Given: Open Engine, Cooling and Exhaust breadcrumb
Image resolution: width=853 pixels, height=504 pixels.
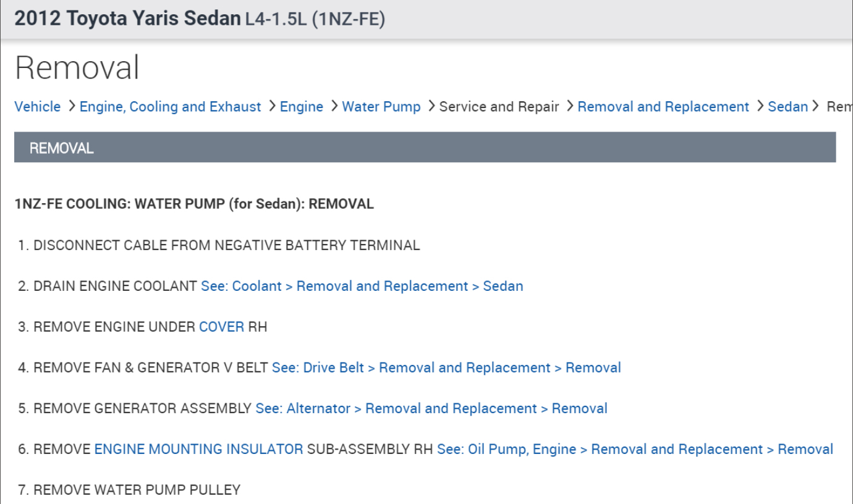Looking at the screenshot, I should (170, 107).
